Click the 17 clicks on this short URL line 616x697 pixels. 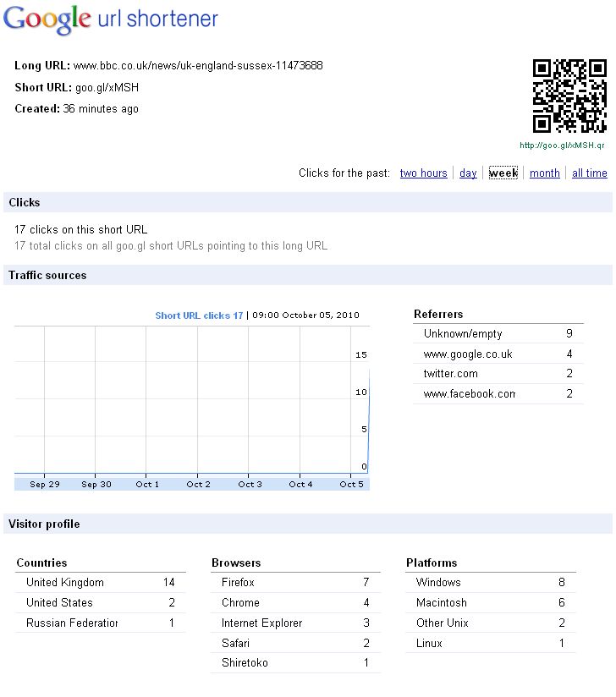point(80,230)
